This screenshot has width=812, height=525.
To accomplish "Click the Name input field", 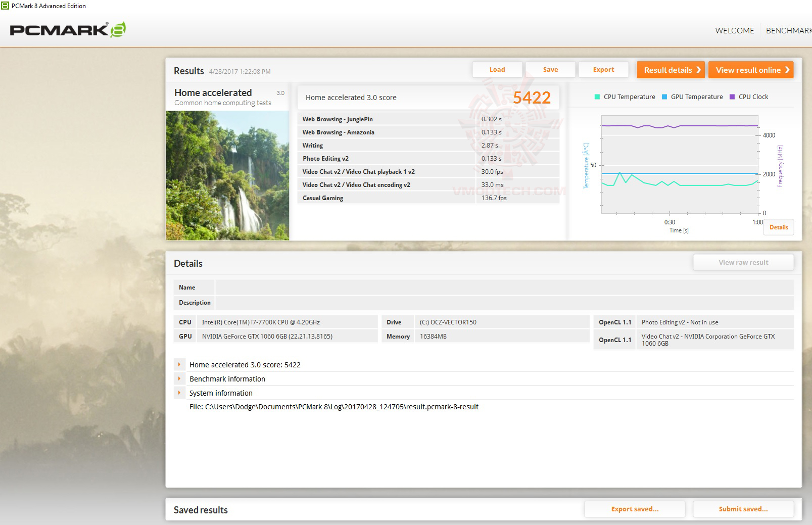I will click(504, 288).
